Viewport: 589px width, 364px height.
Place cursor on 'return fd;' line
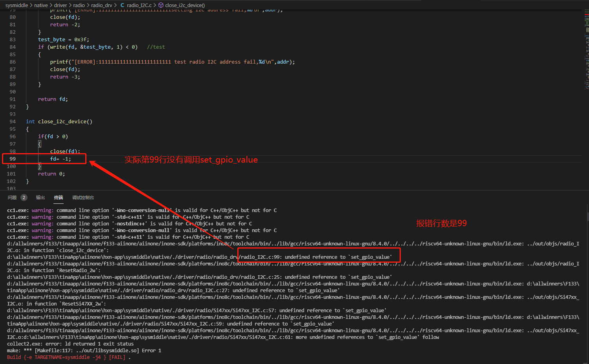pyautogui.click(x=53, y=99)
